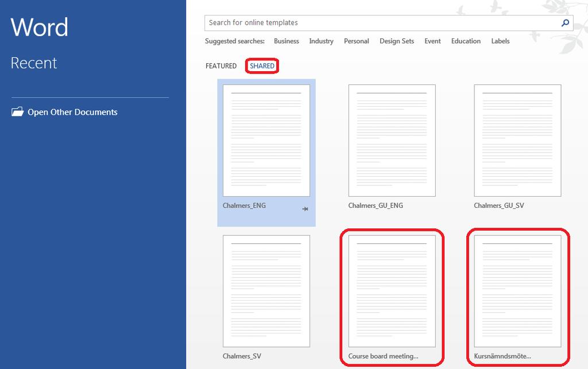Select the Chalmers_GU_ENG template thumbnail

point(392,141)
